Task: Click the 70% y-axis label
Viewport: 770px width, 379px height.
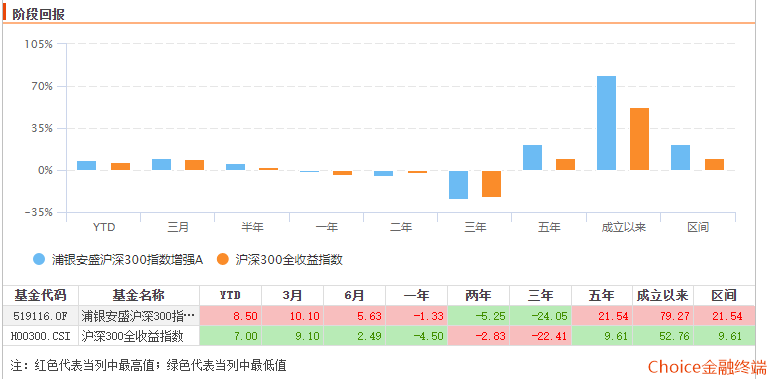Action: pyautogui.click(x=41, y=86)
